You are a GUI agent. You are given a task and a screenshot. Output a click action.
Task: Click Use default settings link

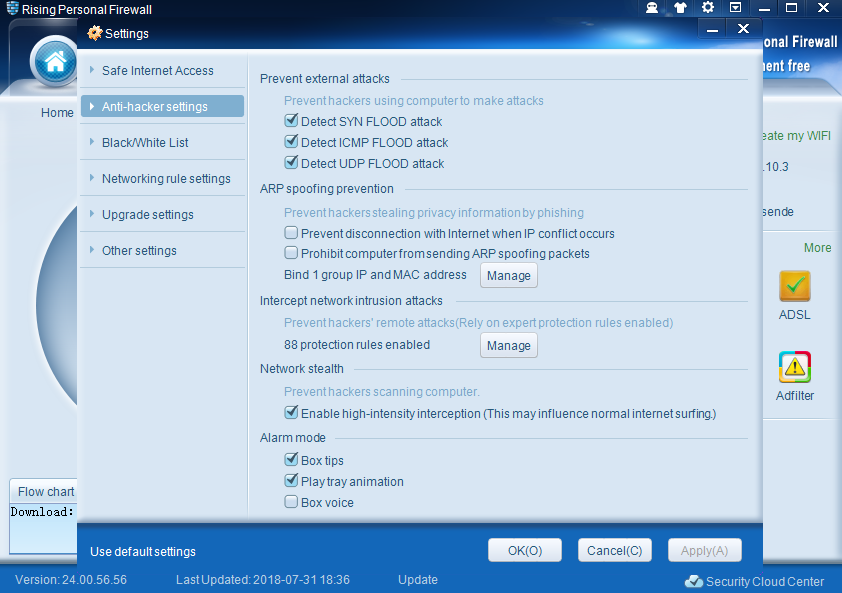(143, 552)
